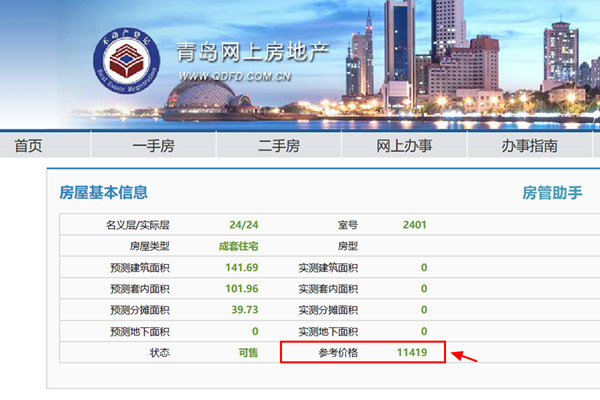Click the 预测套内面积 label
Viewport: 600px width, 400px height.
click(140, 289)
